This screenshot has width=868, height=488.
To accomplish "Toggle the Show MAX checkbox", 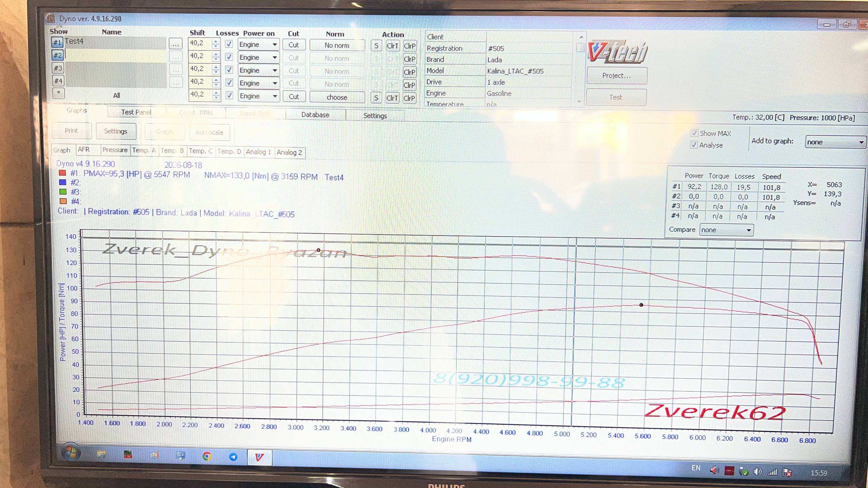I will pos(694,133).
